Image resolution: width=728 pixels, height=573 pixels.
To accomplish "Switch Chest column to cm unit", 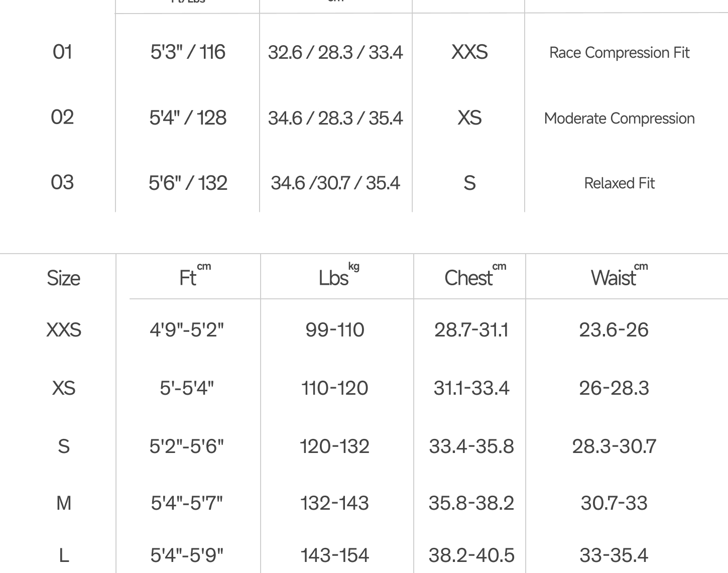I will pos(499,267).
